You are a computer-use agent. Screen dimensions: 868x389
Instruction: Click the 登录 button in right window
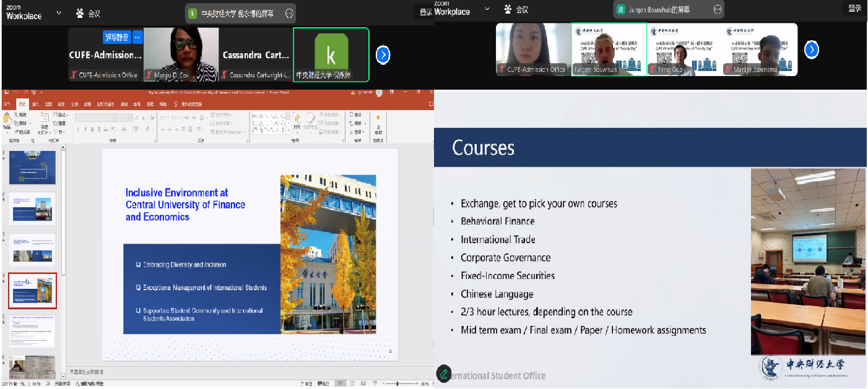tap(855, 8)
